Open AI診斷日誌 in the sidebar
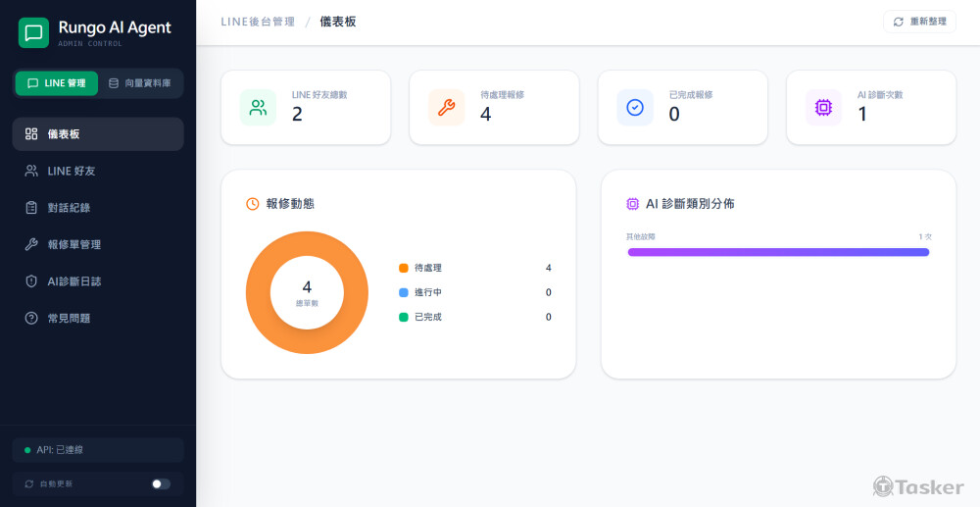The height and width of the screenshot is (507, 980). point(98,281)
